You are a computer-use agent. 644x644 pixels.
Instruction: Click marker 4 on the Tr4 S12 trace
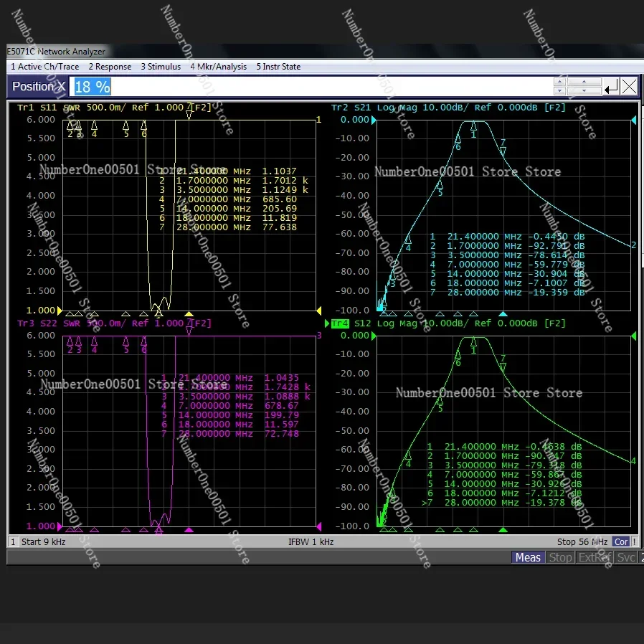[408, 459]
